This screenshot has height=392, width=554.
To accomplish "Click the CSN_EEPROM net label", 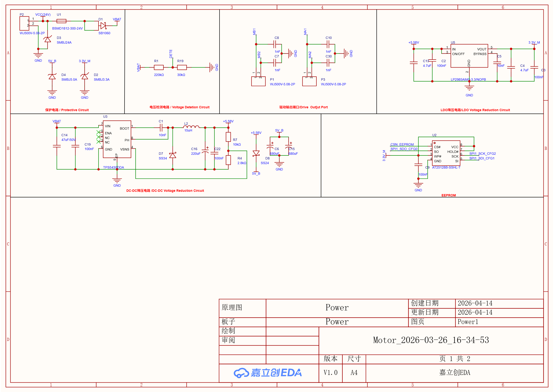I will (x=402, y=144).
